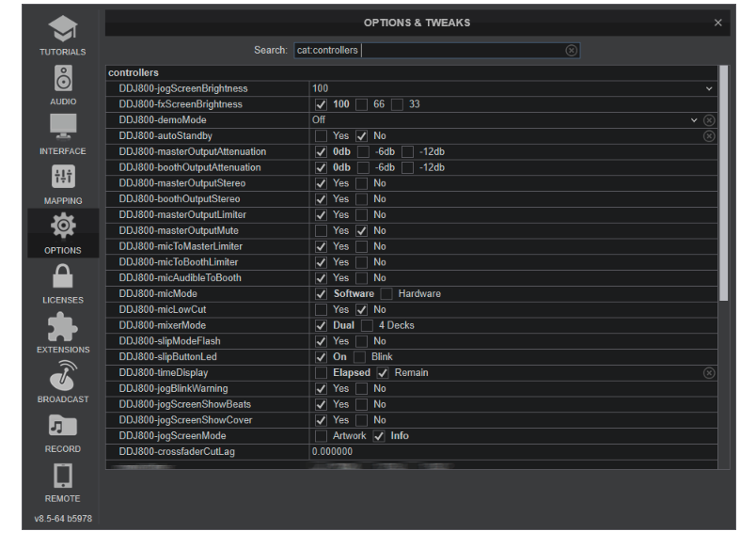Image resolution: width=756 pixels, height=547 pixels.
Task: Open the Interface monitor icon
Action: click(63, 127)
